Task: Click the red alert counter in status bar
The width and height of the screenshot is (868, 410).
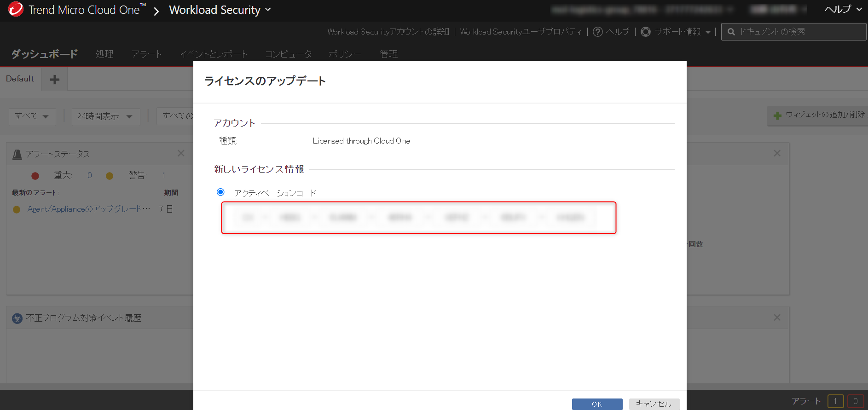Action: (856, 401)
